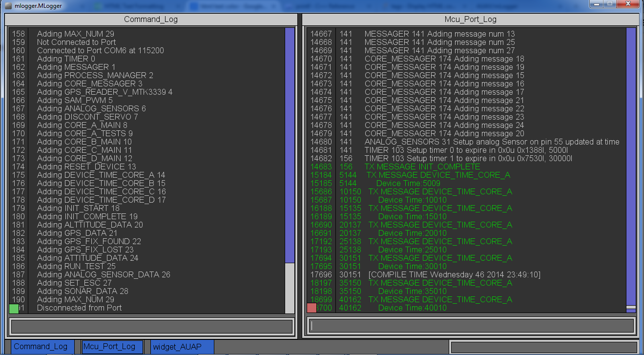Close the mlogger window
Image resolution: width=644 pixels, height=355 pixels.
[x=629, y=4]
